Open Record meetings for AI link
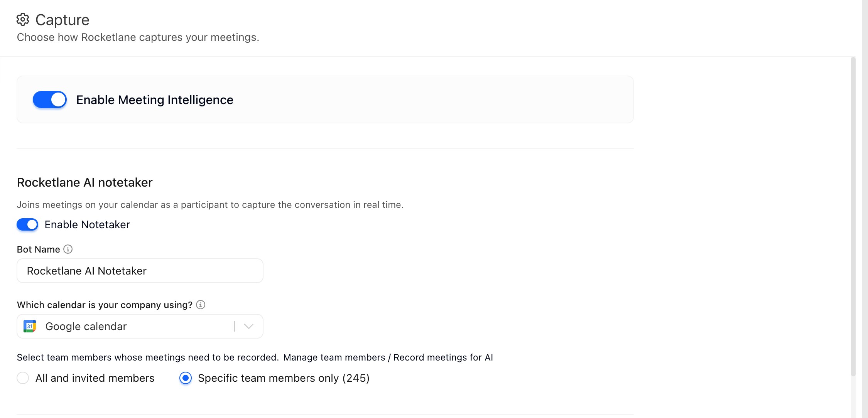The height and width of the screenshot is (418, 868). point(443,357)
